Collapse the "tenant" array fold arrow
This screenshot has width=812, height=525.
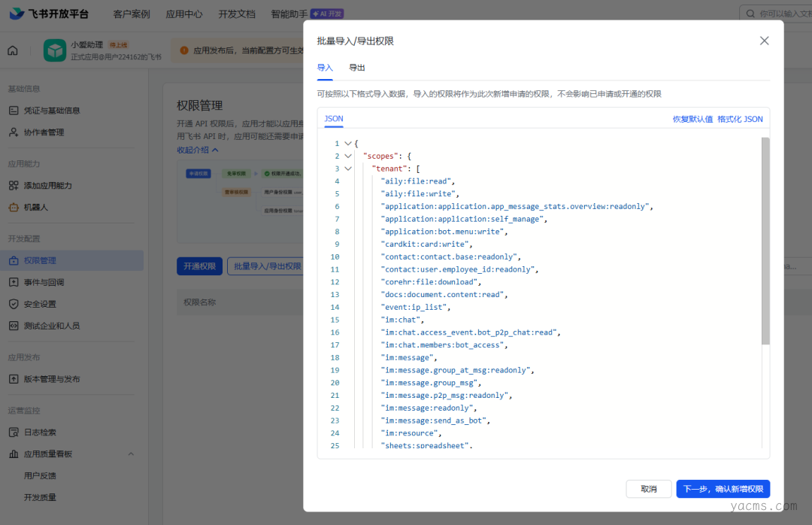point(347,168)
